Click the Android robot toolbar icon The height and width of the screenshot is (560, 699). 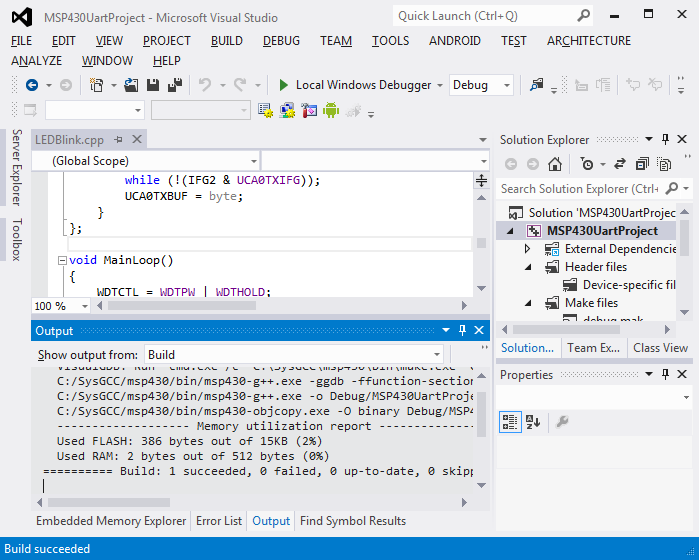(331, 110)
